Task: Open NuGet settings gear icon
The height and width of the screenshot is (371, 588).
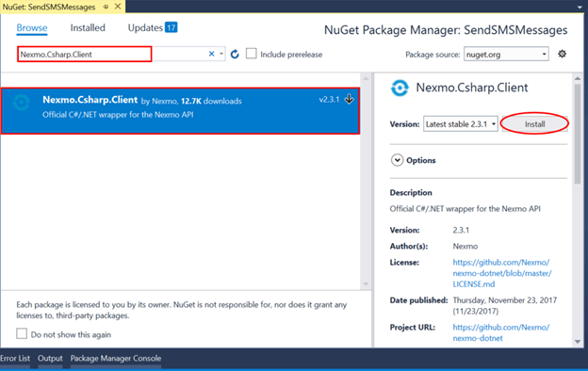Action: [x=562, y=54]
